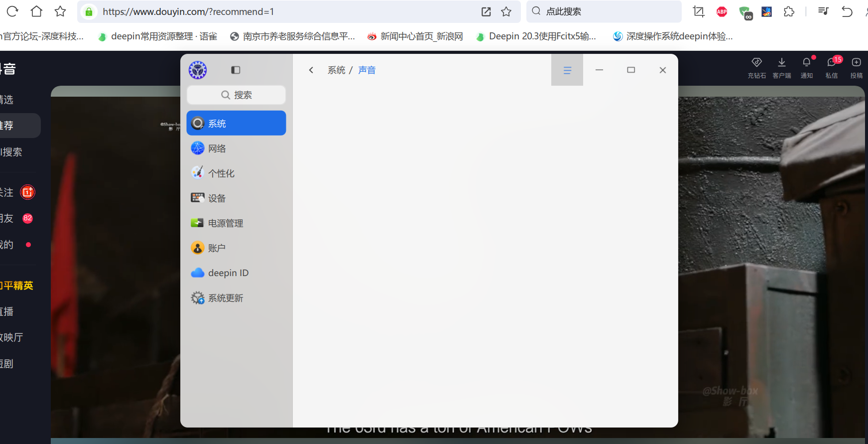Open the 新闻中心首页_新浪网 bookmark
Screen dimensions: 868x444
tap(415, 36)
